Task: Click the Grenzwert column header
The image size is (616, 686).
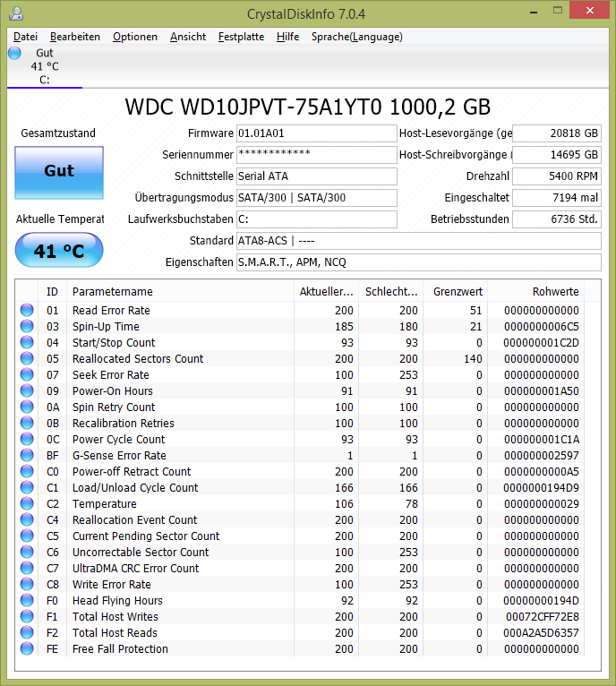Action: tap(456, 291)
